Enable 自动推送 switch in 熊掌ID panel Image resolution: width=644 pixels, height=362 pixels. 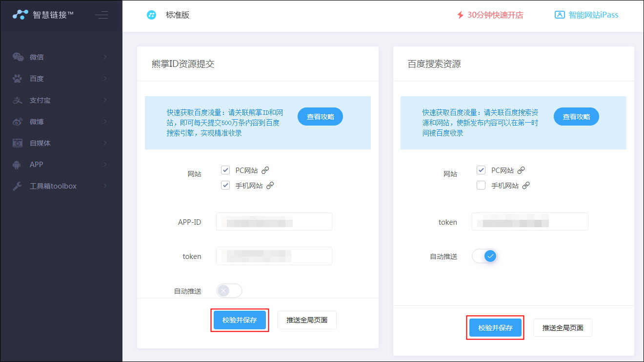(229, 291)
